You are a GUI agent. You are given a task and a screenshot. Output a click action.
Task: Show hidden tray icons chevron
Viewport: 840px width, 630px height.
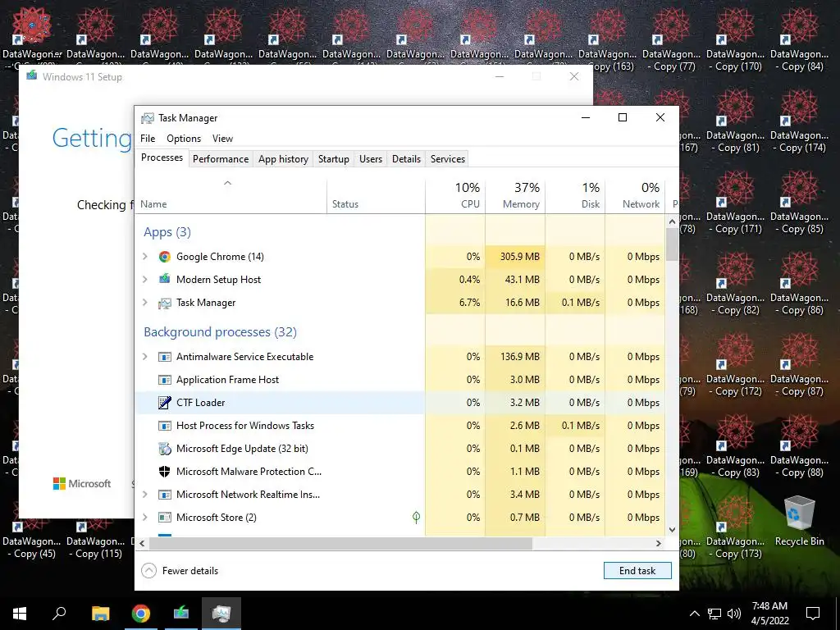(x=694, y=614)
